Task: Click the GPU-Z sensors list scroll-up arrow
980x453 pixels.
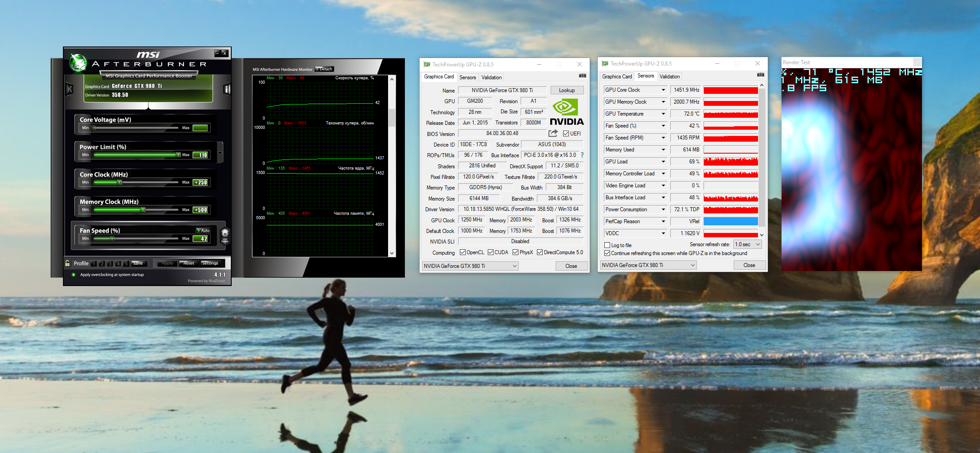Action: click(x=762, y=85)
